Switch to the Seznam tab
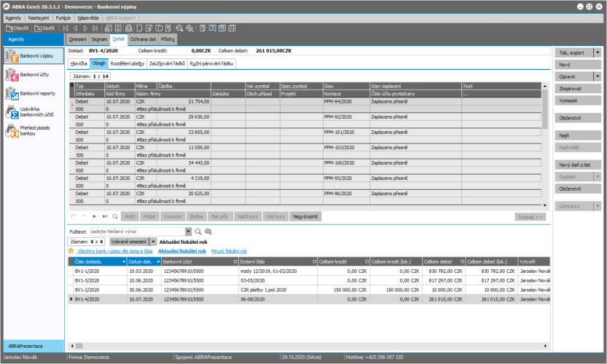 point(99,39)
